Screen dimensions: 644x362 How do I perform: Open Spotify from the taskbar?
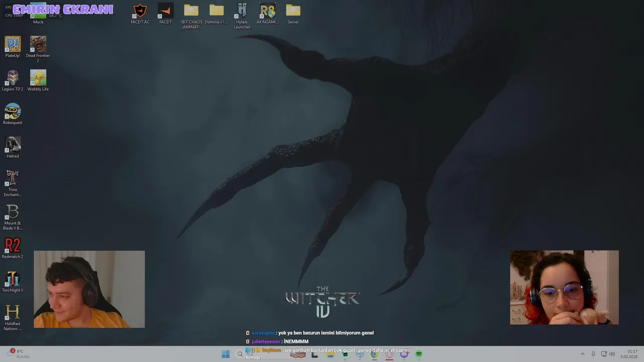pyautogui.click(x=419, y=354)
